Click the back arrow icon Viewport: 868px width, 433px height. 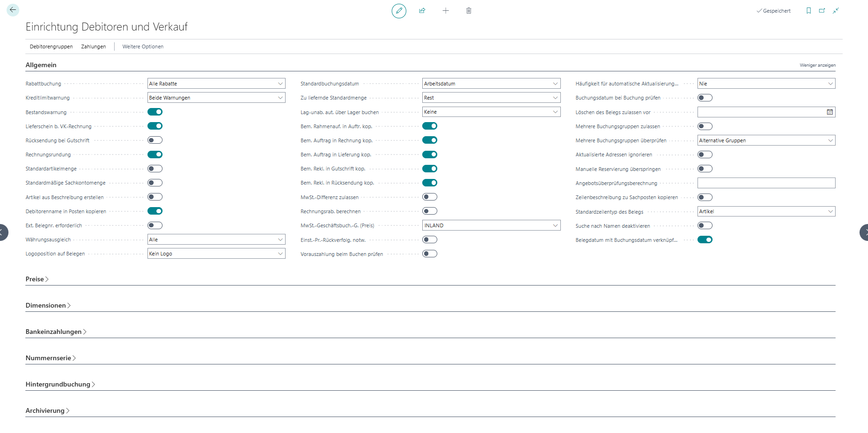pyautogui.click(x=13, y=10)
